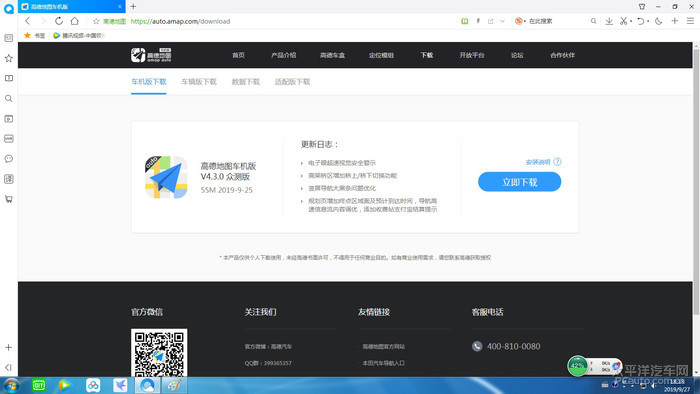Open the sidebar shopping cart icon
The height and width of the screenshot is (394, 700).
(x=8, y=199)
